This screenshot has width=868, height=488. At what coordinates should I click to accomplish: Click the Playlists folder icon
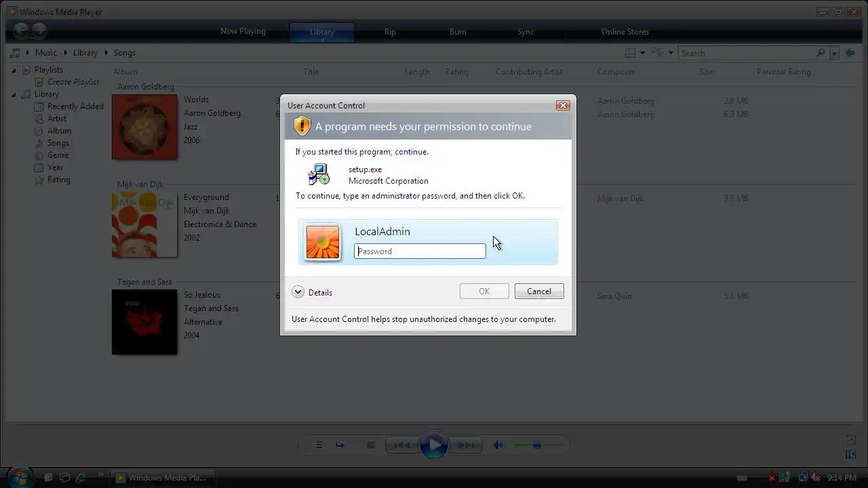pos(26,70)
